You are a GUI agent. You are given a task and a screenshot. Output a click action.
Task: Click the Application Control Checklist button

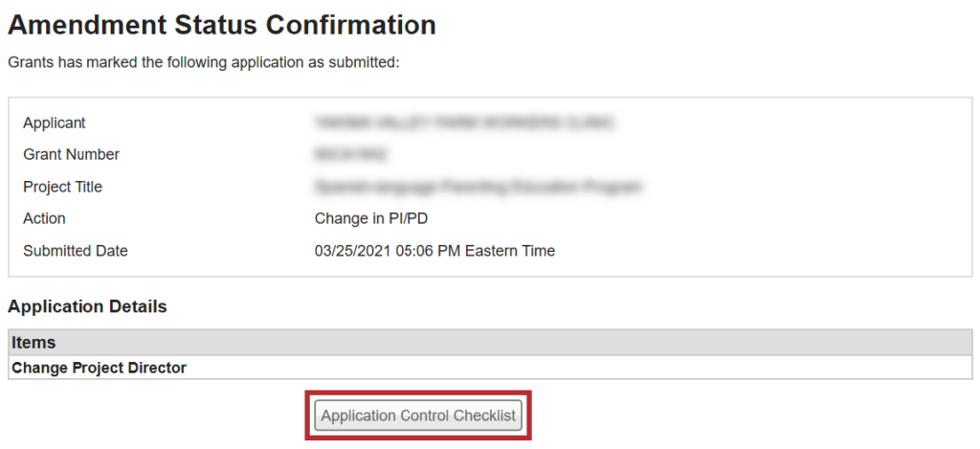tap(418, 415)
